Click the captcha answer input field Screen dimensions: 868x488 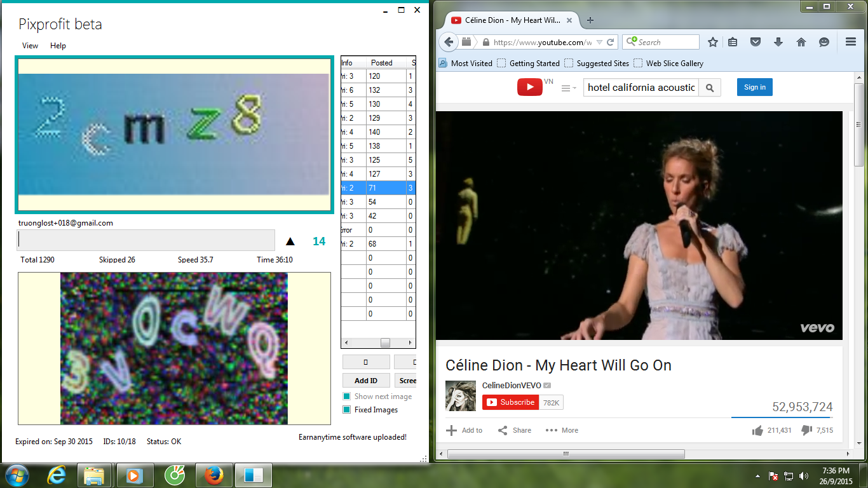146,240
